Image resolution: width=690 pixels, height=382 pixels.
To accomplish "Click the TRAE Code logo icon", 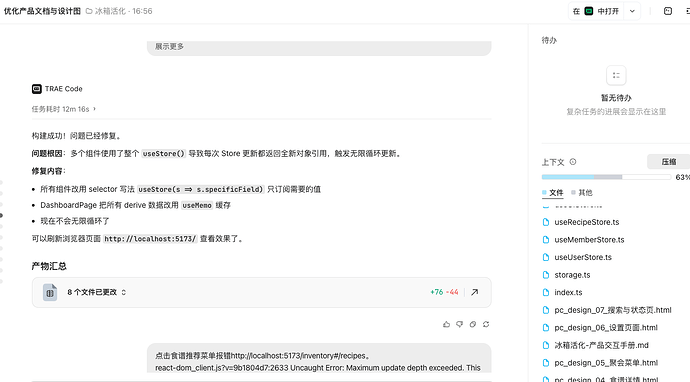I will (x=37, y=89).
